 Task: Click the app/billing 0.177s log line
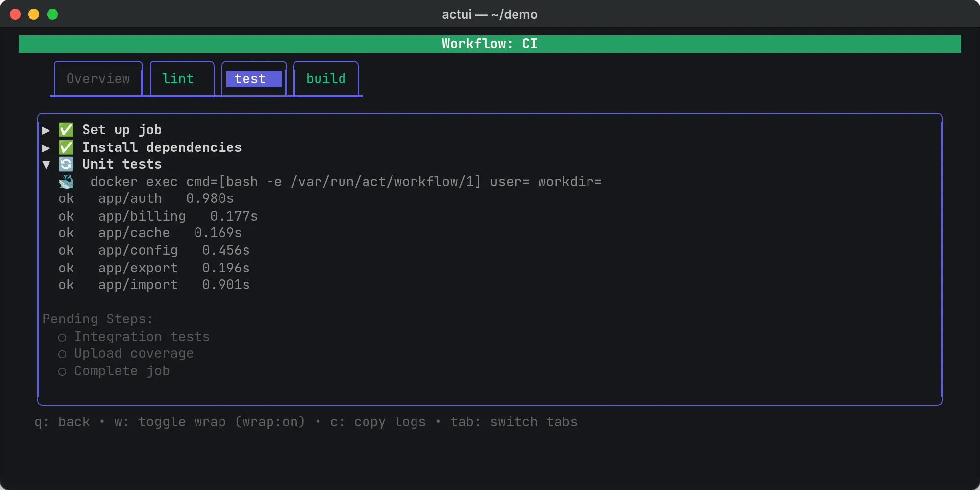tap(158, 216)
